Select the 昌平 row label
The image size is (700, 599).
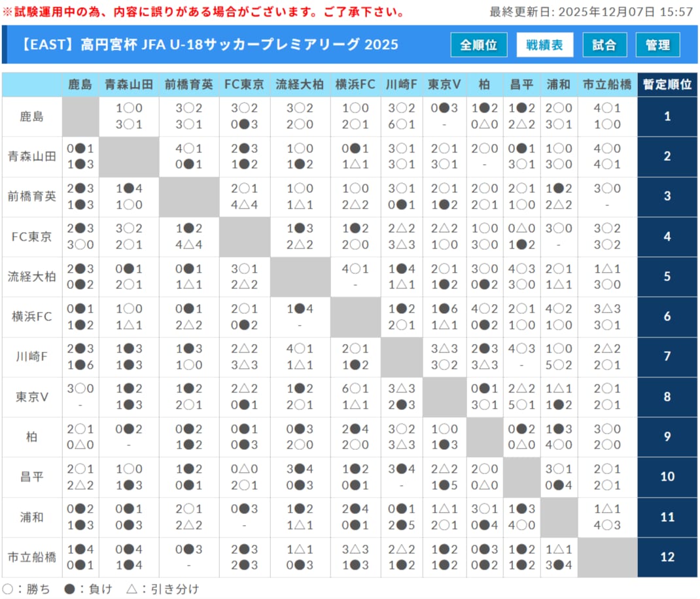pos(32,477)
